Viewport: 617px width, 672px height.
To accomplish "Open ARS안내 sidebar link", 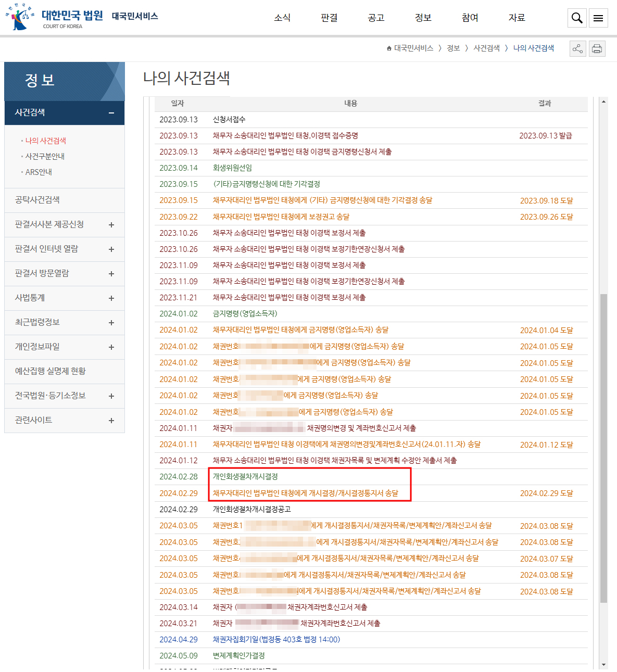I will (x=39, y=172).
